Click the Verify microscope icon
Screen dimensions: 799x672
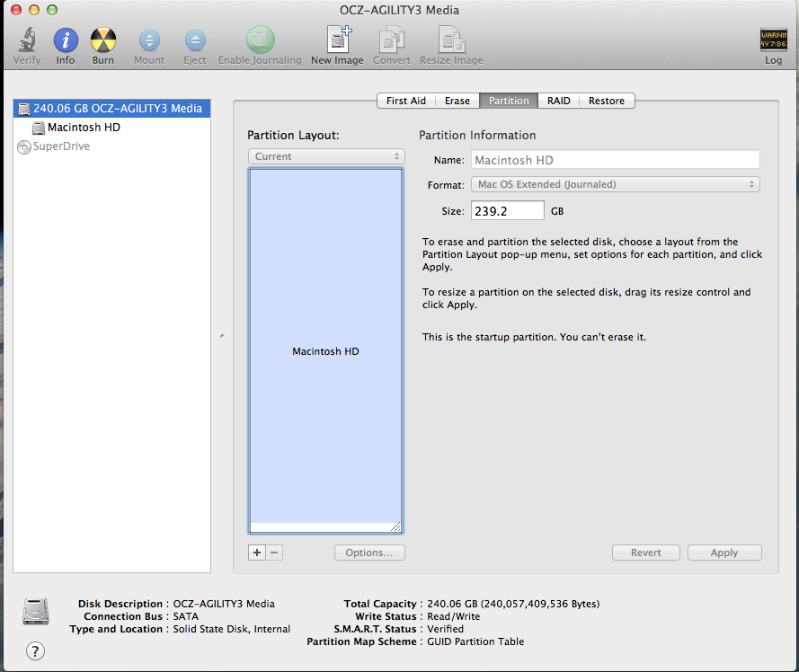point(27,40)
